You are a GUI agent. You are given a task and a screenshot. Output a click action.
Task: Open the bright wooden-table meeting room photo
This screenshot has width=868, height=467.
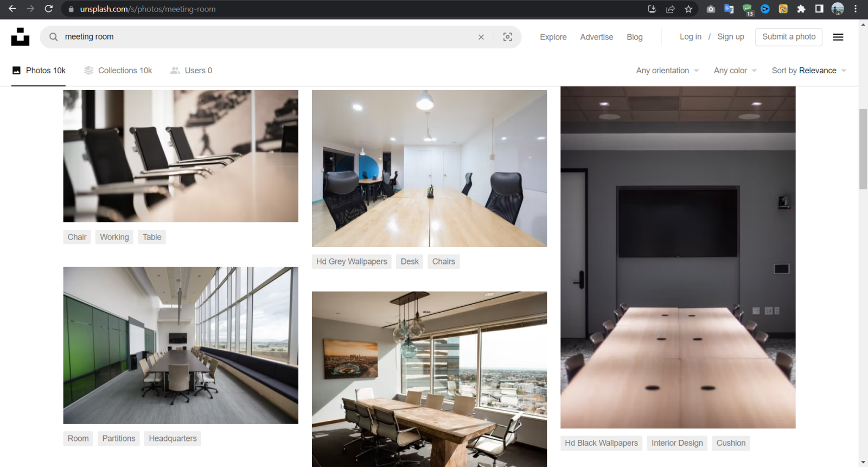click(429, 168)
